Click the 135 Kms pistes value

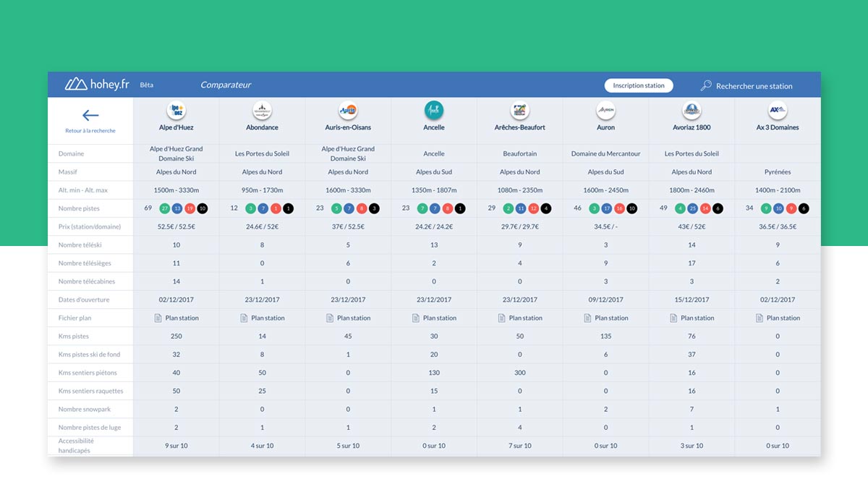click(605, 336)
